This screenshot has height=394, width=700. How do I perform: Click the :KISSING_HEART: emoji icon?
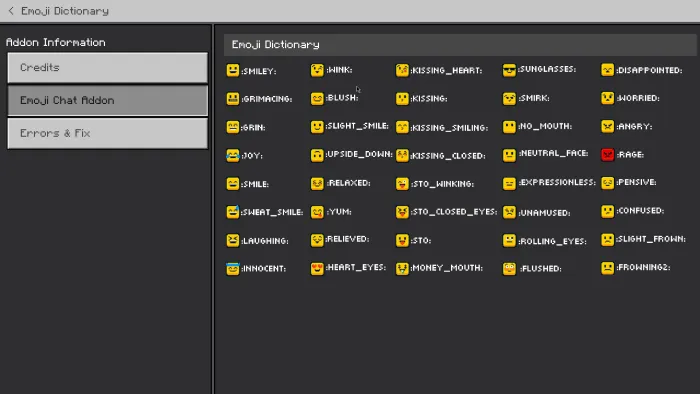402,70
